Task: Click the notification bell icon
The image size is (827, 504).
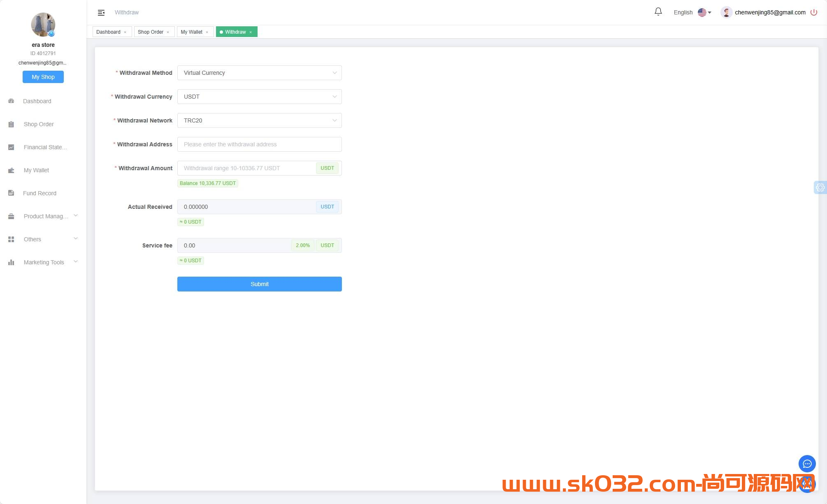Action: click(658, 12)
